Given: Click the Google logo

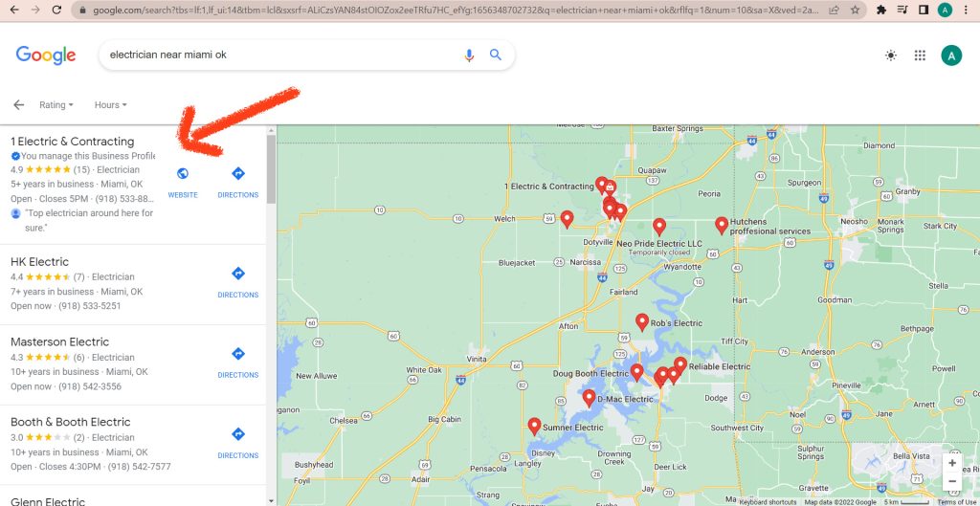Looking at the screenshot, I should (x=46, y=55).
